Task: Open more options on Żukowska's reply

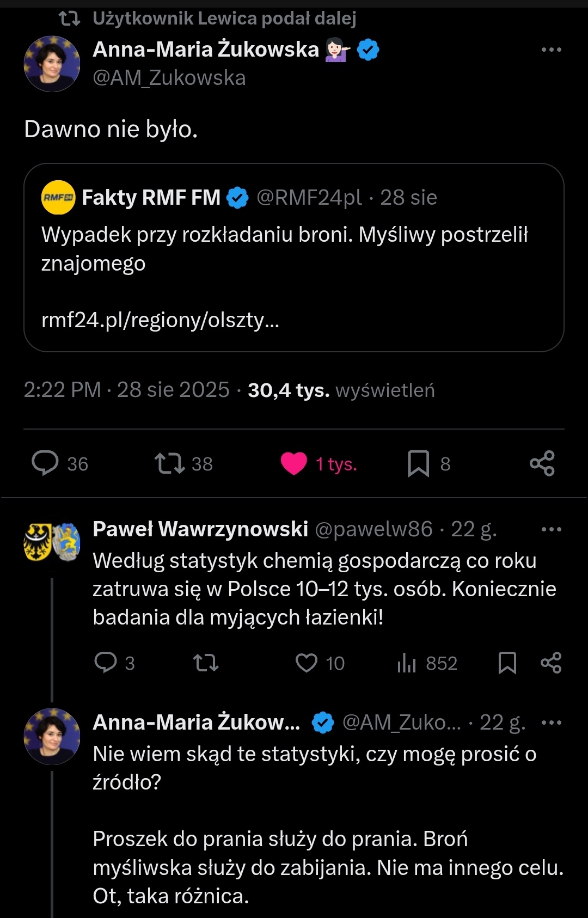Action: (x=551, y=723)
